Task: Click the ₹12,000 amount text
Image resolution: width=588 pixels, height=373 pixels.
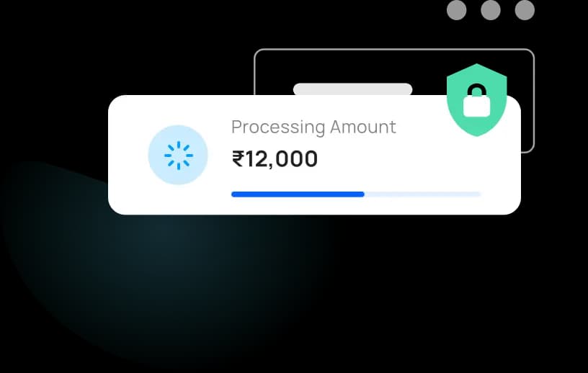Action: coord(275,159)
